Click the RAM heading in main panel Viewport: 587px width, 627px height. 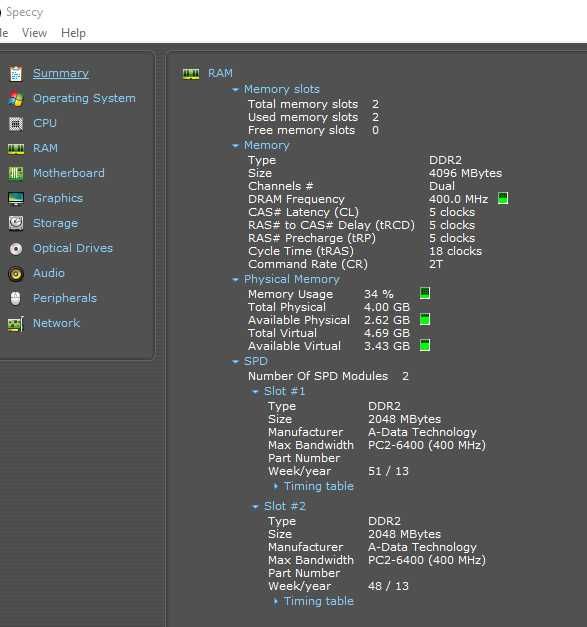[x=220, y=74]
